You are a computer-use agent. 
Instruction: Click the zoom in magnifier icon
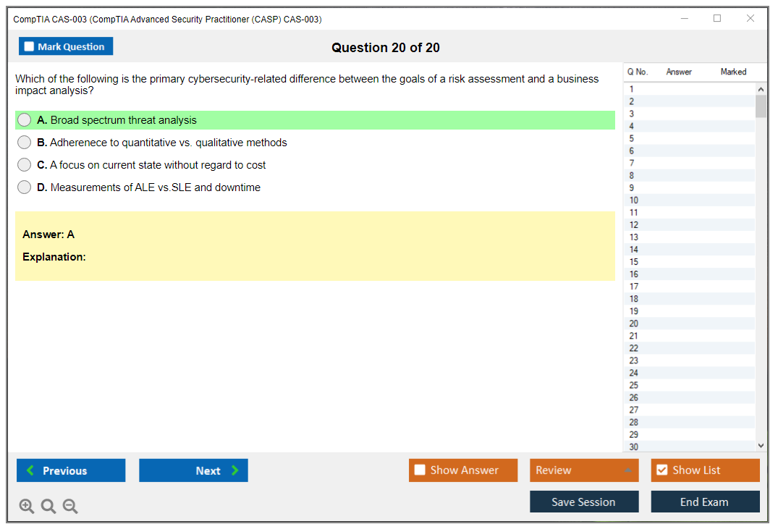27,506
